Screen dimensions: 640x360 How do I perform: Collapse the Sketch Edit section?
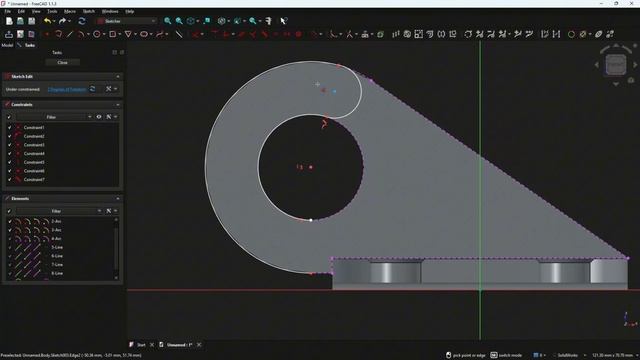click(x=118, y=77)
